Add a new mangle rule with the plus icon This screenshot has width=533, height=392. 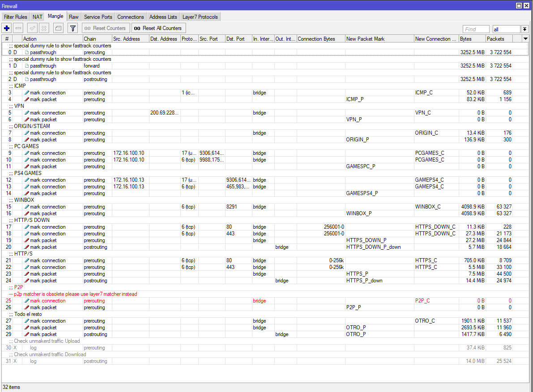point(6,28)
